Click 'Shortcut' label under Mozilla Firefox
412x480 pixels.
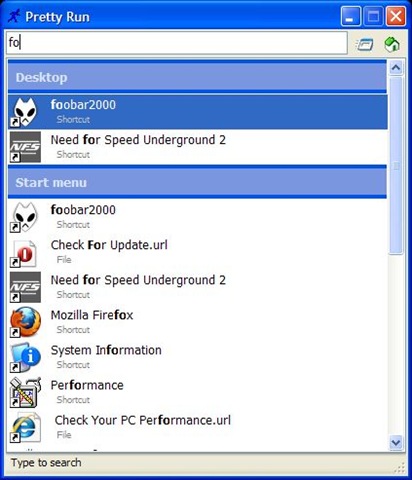coord(73,330)
